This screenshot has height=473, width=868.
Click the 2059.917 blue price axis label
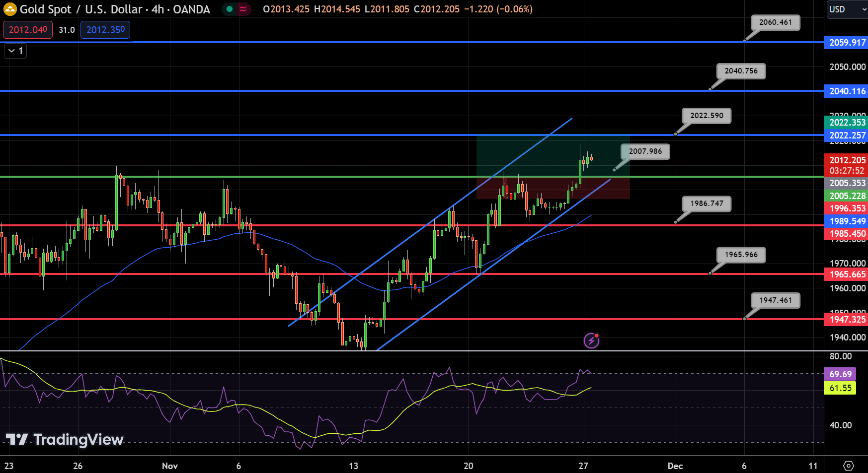click(846, 43)
